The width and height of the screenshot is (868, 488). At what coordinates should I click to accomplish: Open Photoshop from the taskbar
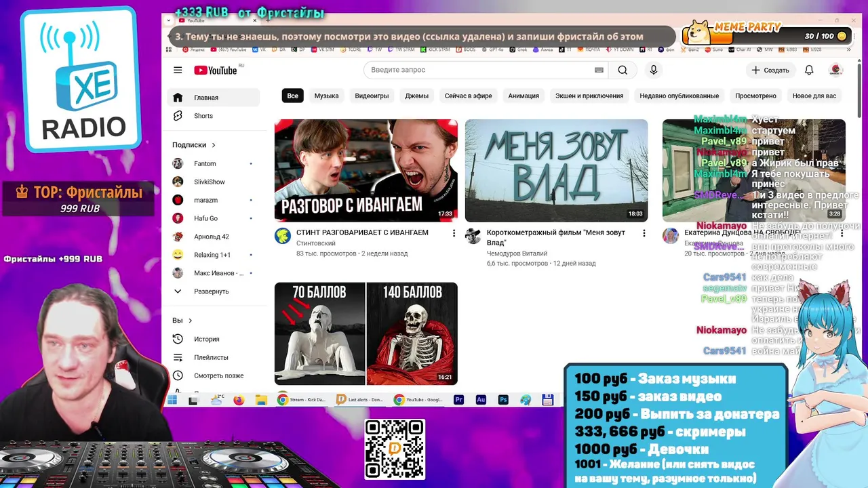coord(503,400)
